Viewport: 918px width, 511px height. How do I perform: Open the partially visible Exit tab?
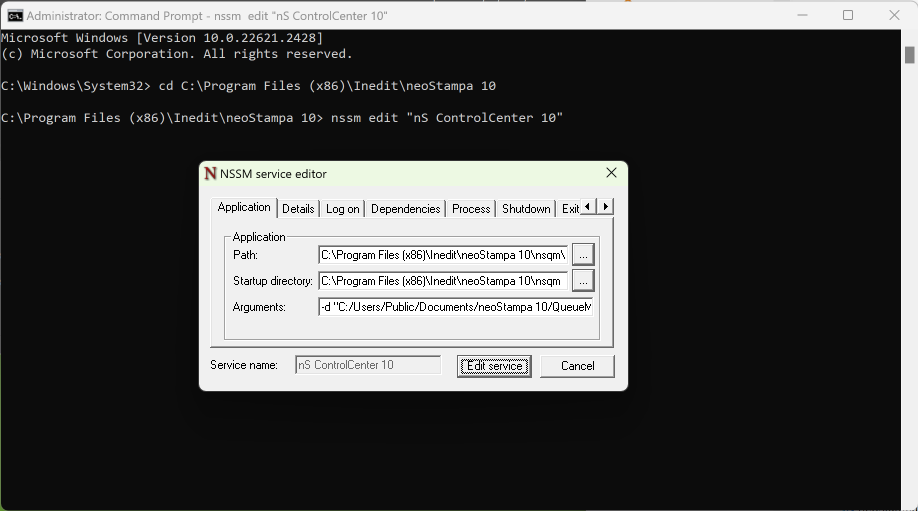[570, 208]
